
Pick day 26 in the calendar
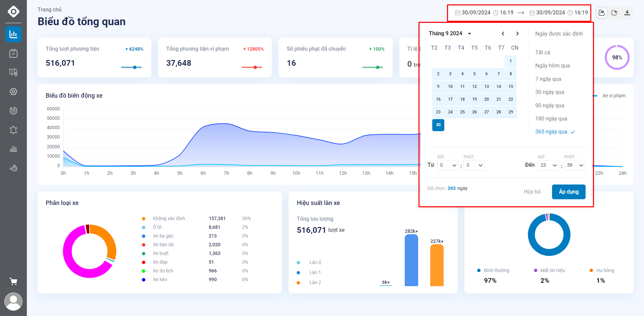click(x=475, y=112)
